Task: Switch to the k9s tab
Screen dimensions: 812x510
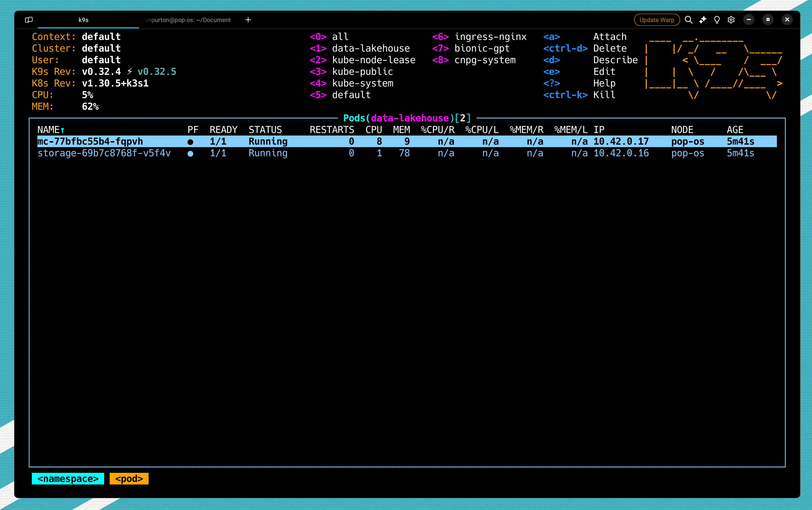Action: pyautogui.click(x=84, y=20)
